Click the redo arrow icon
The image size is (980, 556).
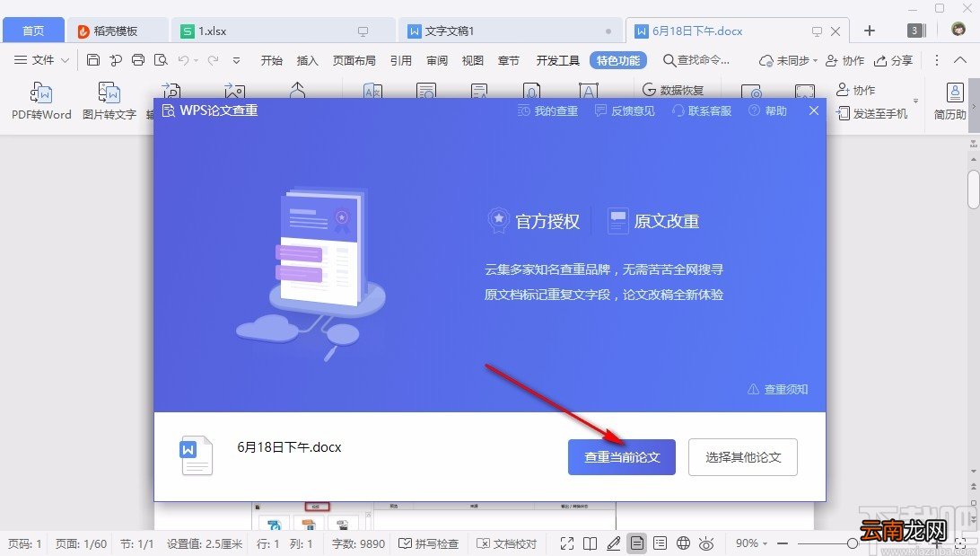click(x=213, y=60)
